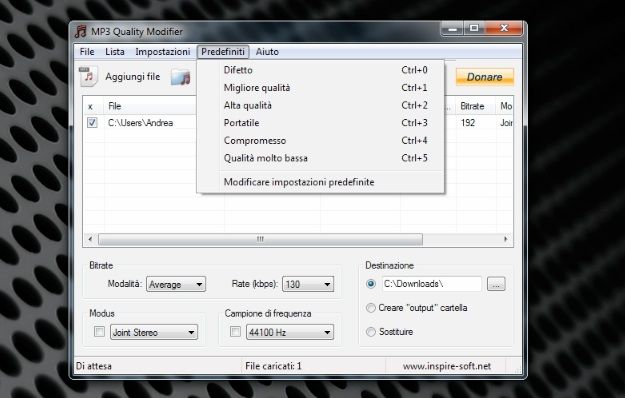Click the file list scroll-right arrow
The height and width of the screenshot is (398, 625).
tap(505, 239)
